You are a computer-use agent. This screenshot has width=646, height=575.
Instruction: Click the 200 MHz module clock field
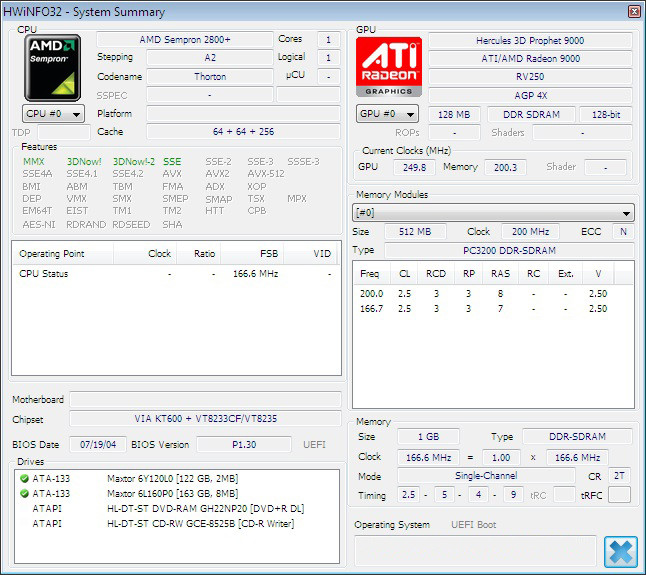pos(530,231)
